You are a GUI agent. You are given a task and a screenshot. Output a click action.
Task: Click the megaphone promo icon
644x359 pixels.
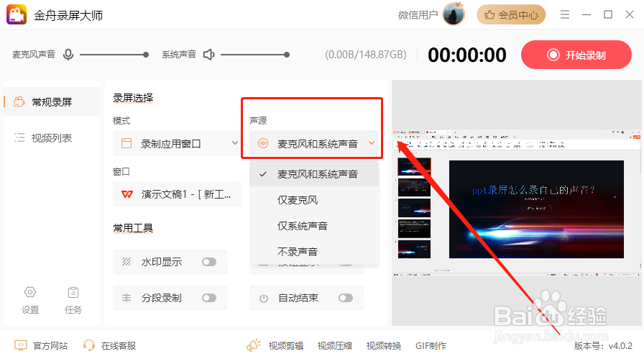tap(254, 345)
